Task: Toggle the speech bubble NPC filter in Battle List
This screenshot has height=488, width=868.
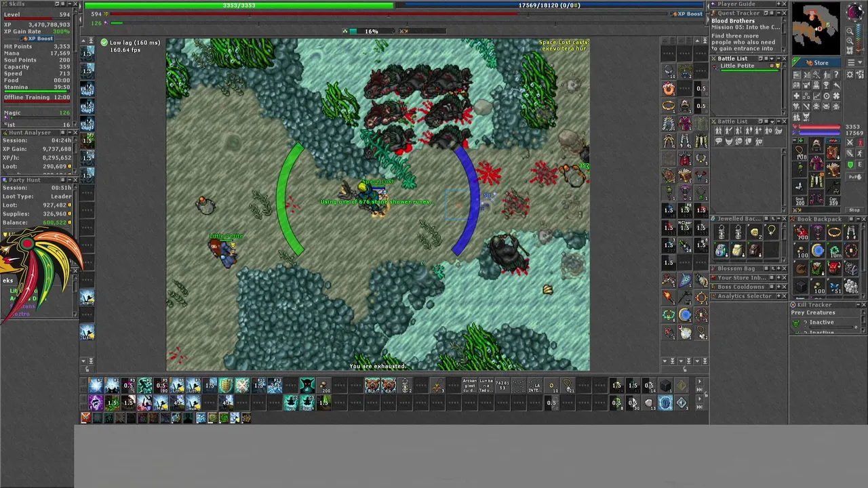Action: (x=719, y=141)
